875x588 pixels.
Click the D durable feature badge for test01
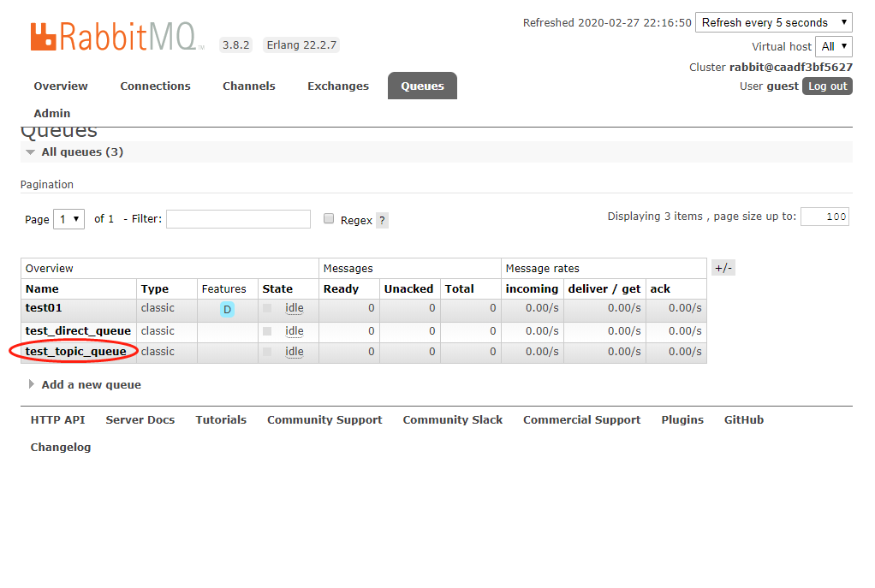[227, 309]
